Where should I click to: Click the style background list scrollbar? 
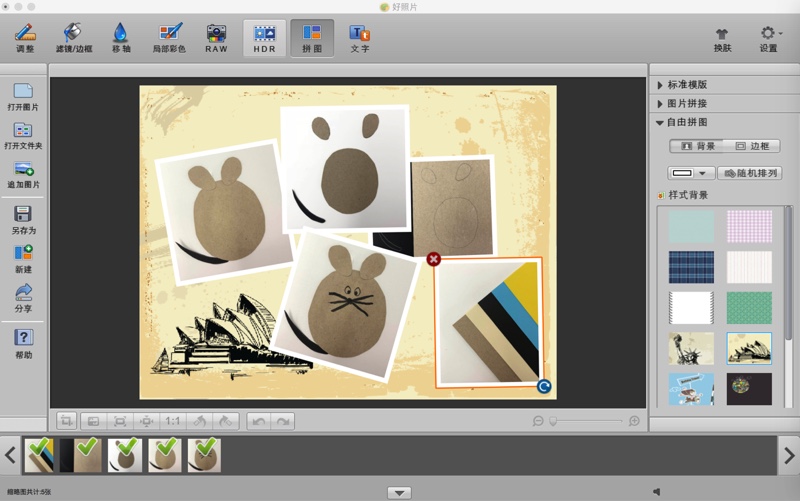tap(789, 273)
